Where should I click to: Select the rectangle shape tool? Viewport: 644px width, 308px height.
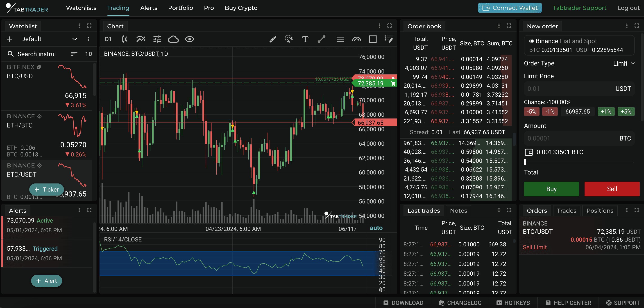(373, 39)
